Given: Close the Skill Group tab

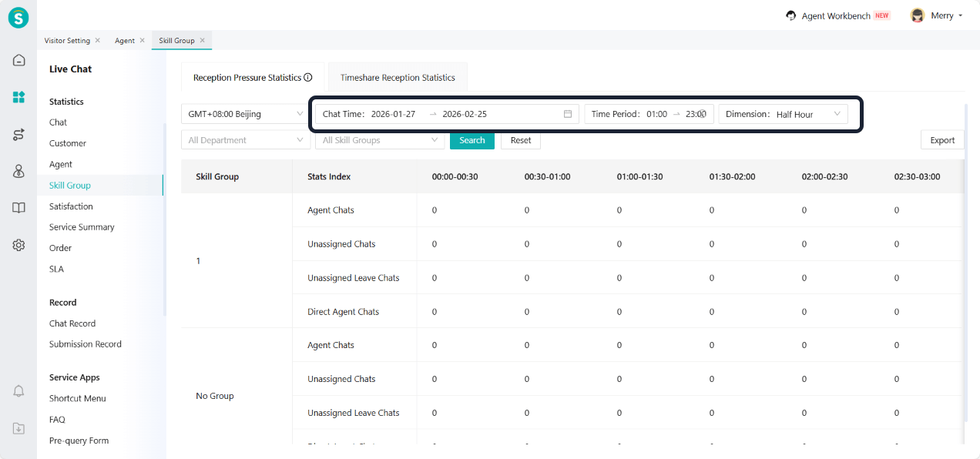Looking at the screenshot, I should point(203,40).
